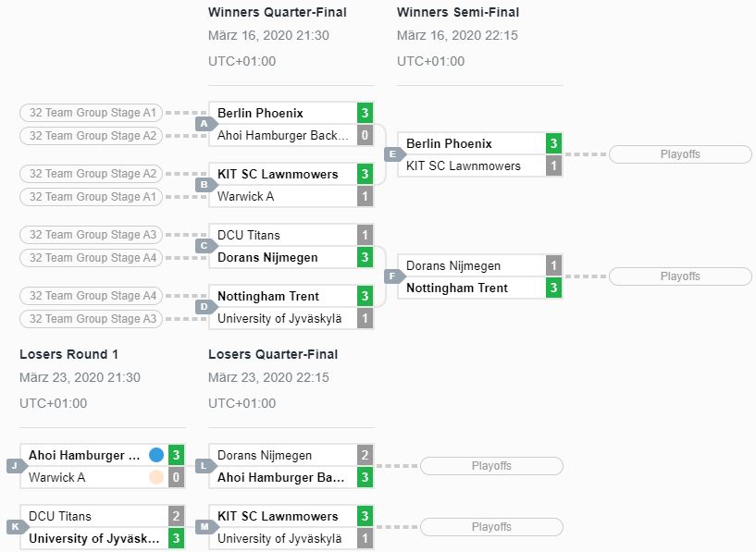The width and height of the screenshot is (756, 552).
Task: Click peach color dot next to Warwick A
Action: point(156,477)
